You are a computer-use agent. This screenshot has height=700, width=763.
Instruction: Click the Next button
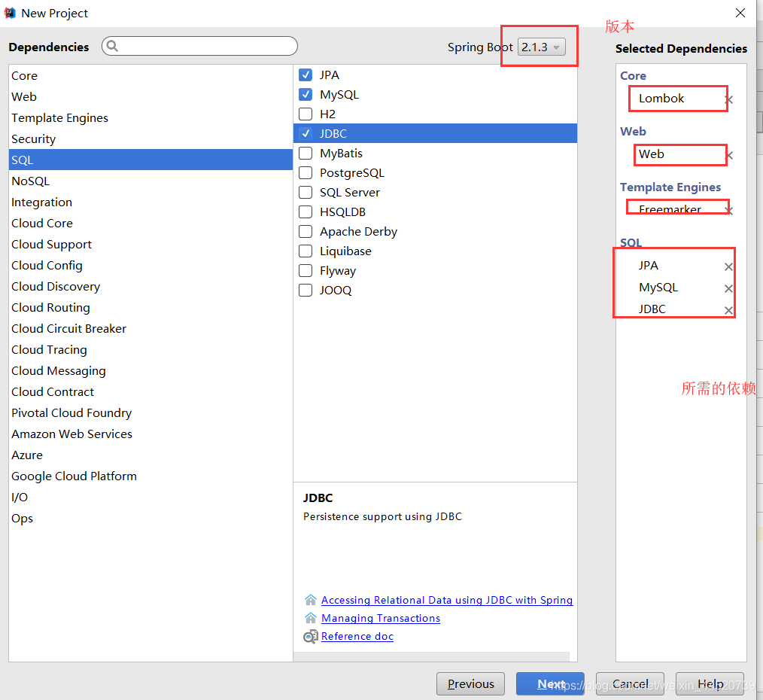550,684
